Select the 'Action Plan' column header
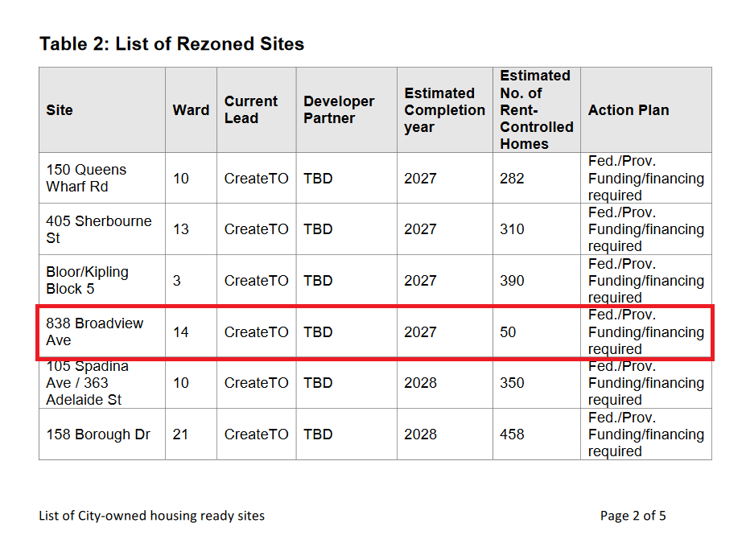The height and width of the screenshot is (560, 746). (x=629, y=110)
